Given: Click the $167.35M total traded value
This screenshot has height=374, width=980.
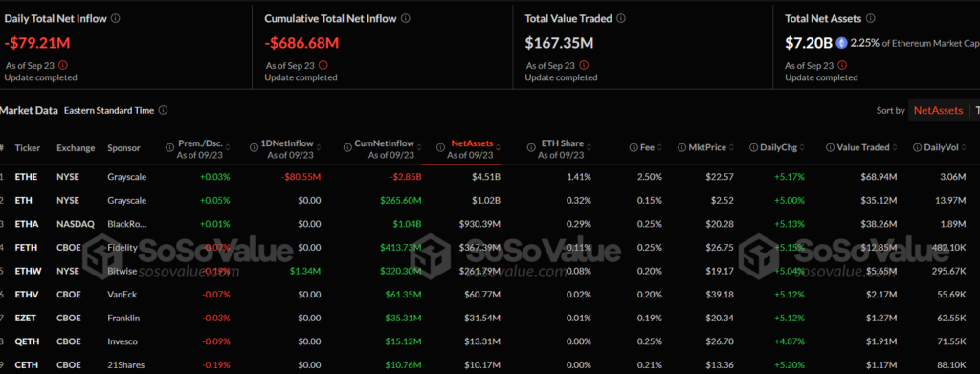Looking at the screenshot, I should point(559,44).
